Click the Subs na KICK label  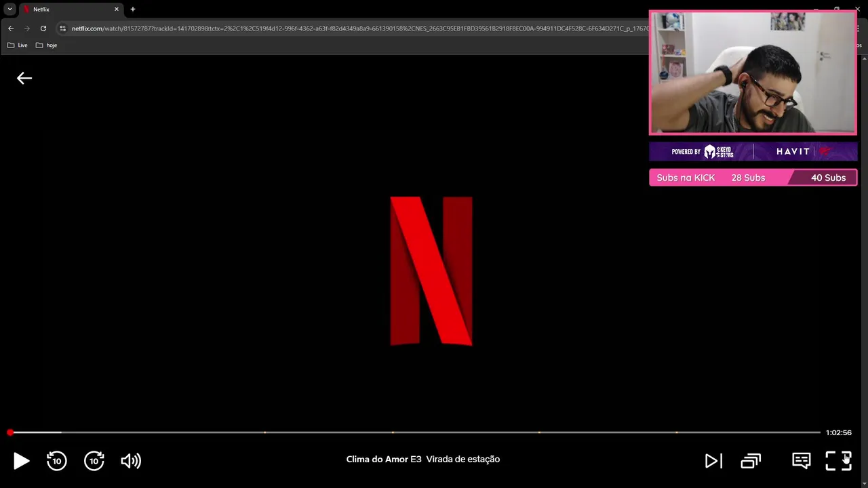coord(686,178)
